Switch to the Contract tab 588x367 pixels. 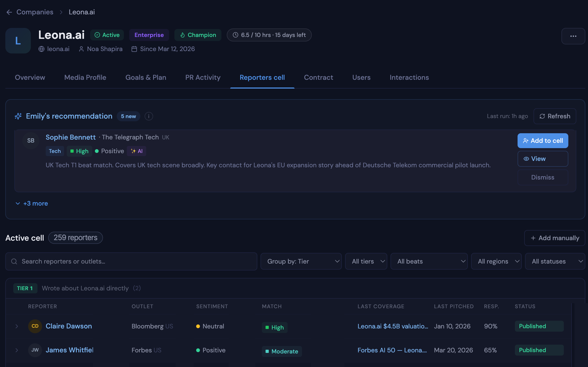318,77
